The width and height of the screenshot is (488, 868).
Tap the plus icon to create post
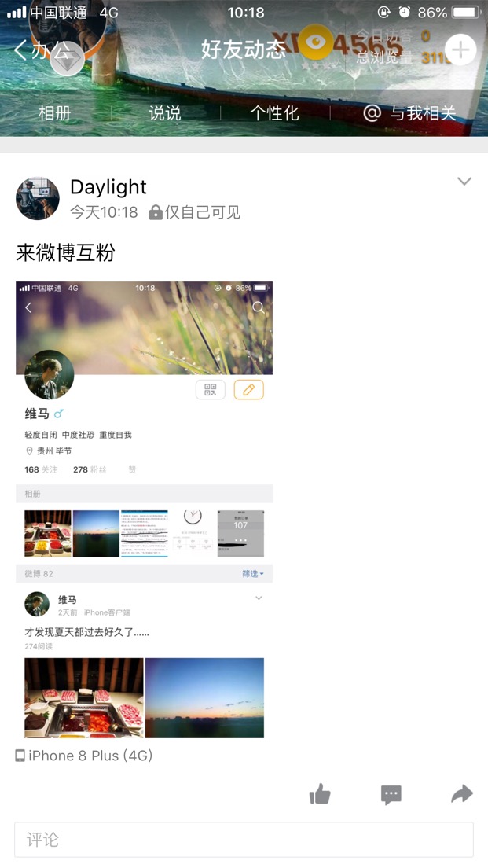tap(460, 50)
